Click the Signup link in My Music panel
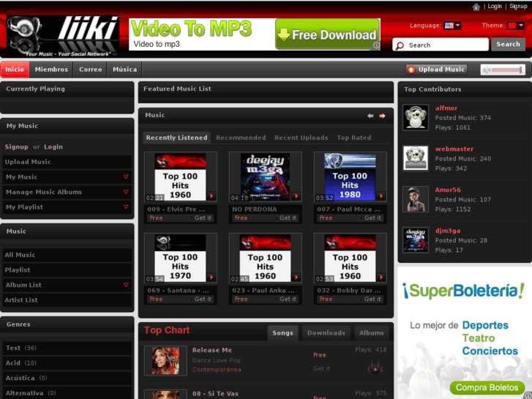This screenshot has width=532, height=399. click(x=16, y=147)
